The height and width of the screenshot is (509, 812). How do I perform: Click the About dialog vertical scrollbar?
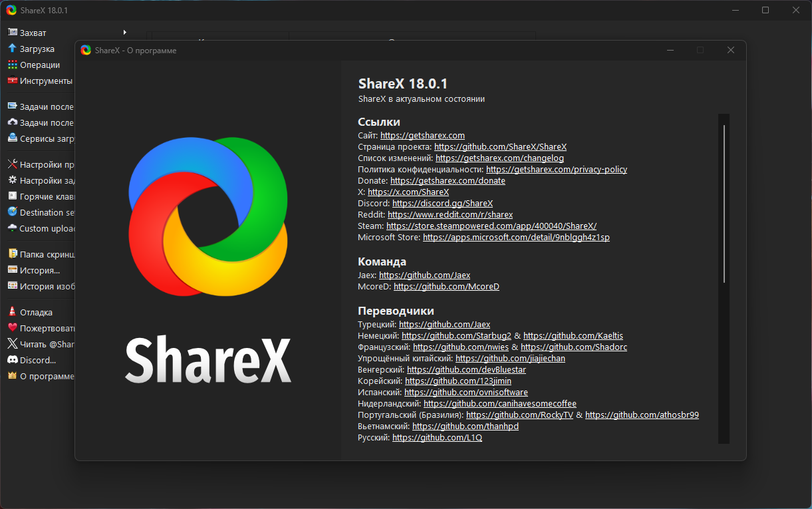coord(724,278)
